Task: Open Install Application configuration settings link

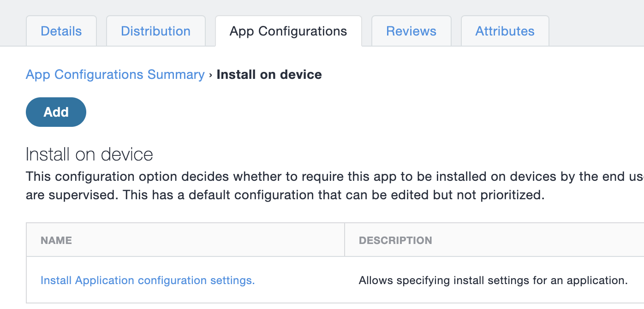Action: click(x=147, y=280)
